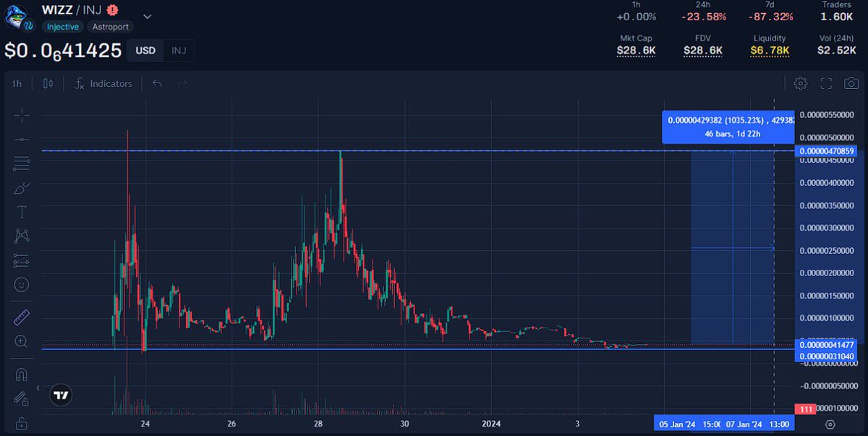Select the XABCD Pattern tool
The image size is (868, 436).
(x=20, y=236)
